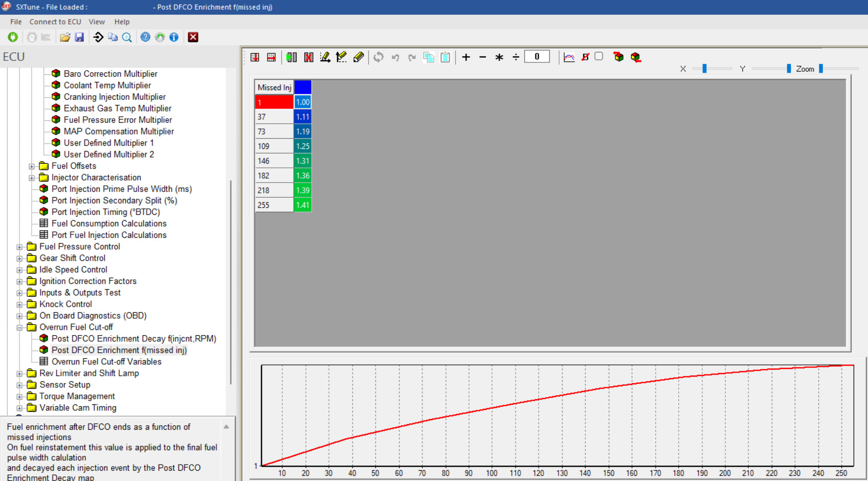Paste from the clipboard icon in the map toolbar
Viewport: 868px width, 481px height.
(x=446, y=57)
